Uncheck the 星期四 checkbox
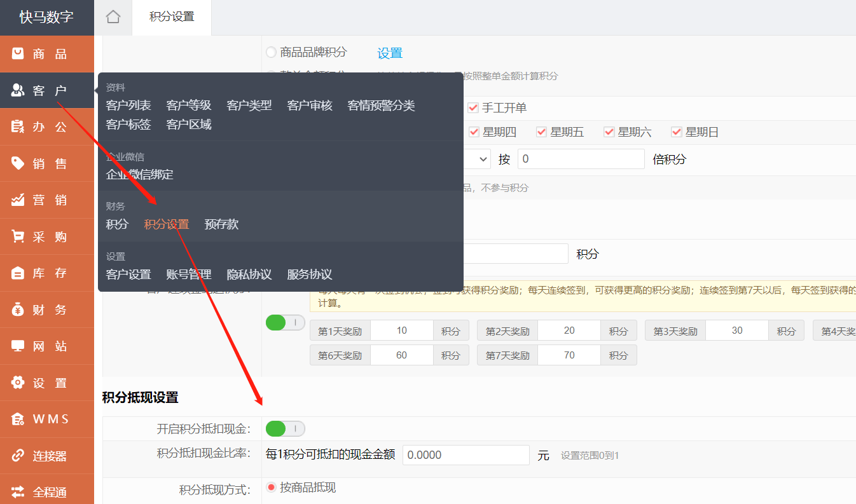856x504 pixels. 474,132
